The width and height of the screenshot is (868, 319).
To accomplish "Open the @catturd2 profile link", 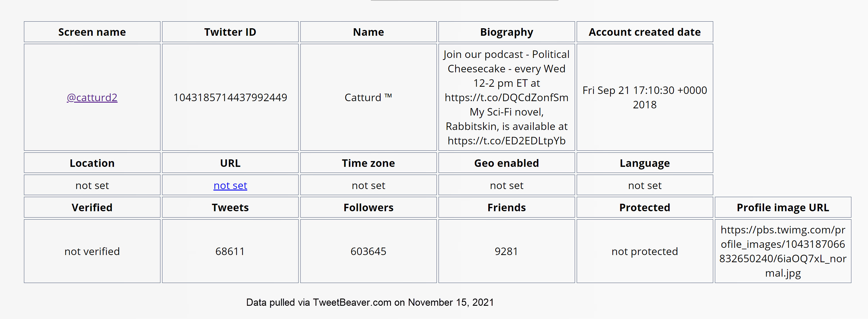I will coord(92,97).
